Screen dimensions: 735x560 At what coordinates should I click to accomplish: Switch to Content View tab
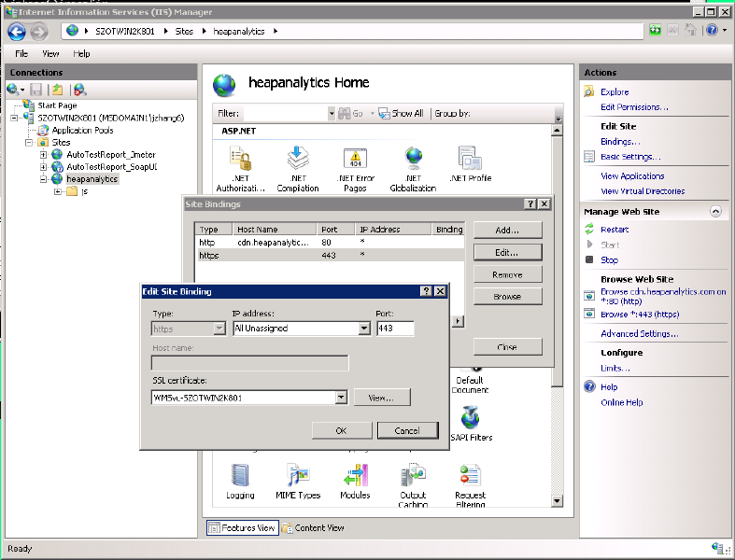(x=313, y=527)
